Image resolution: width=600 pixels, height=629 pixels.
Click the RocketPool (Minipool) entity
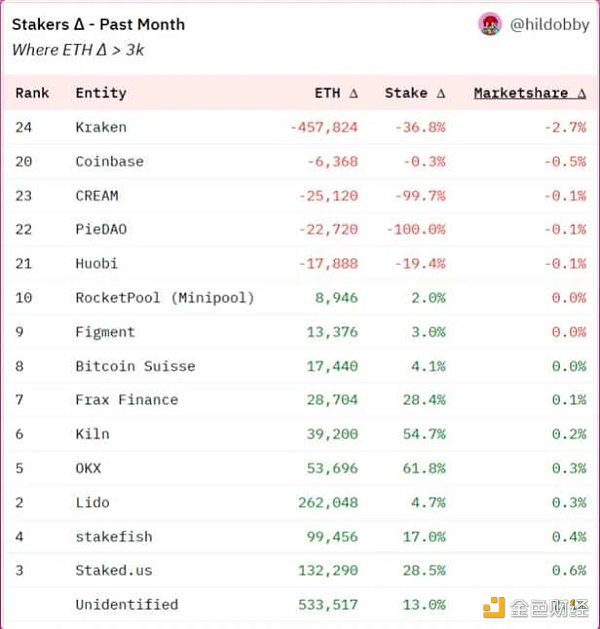pyautogui.click(x=165, y=297)
